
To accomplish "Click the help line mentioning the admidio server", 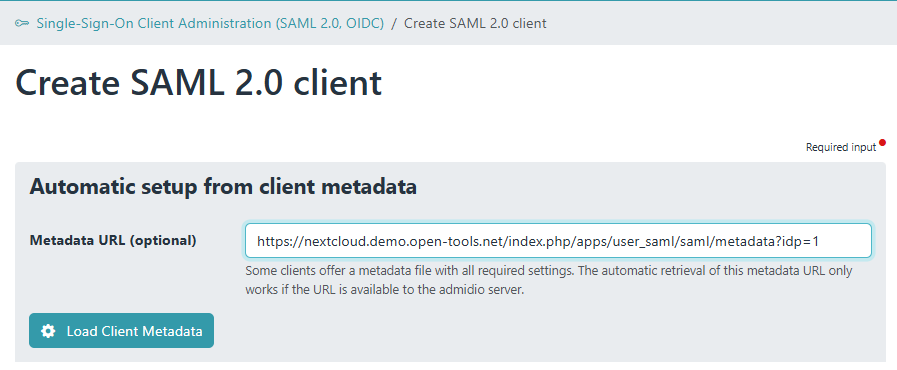I will point(384,289).
